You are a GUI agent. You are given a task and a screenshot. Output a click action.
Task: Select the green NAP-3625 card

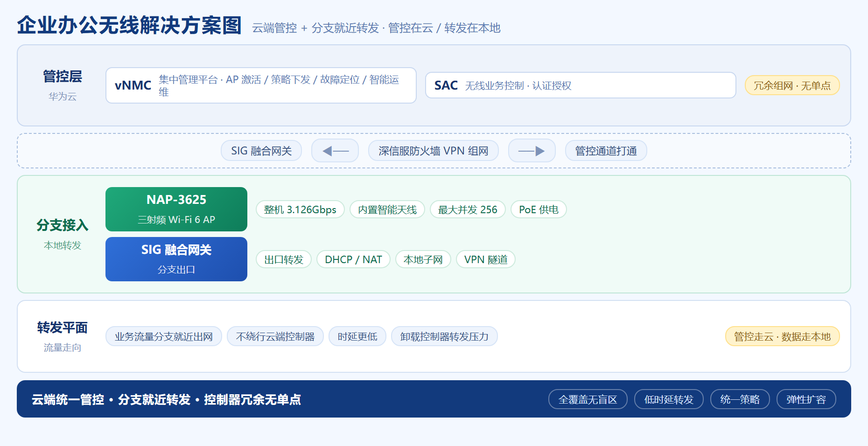(x=176, y=209)
